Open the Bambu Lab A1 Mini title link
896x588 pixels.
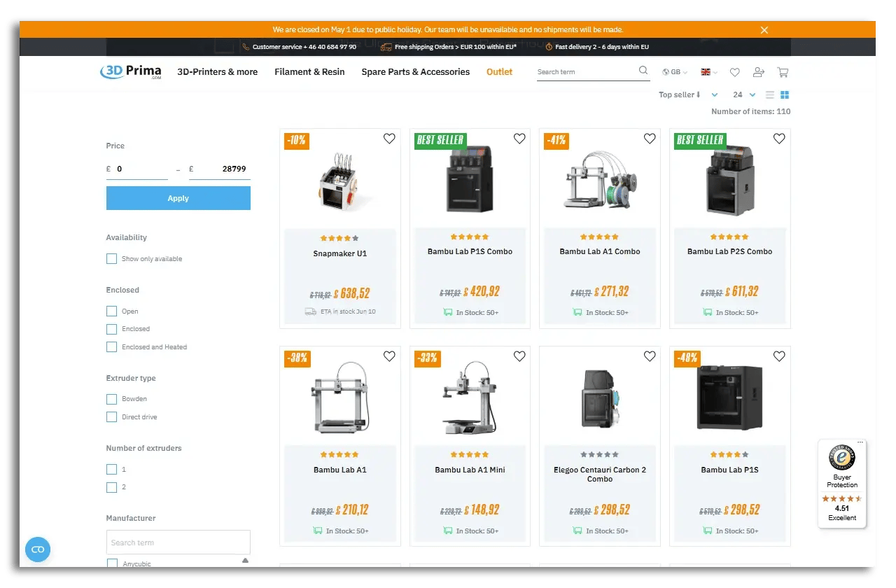tap(470, 470)
